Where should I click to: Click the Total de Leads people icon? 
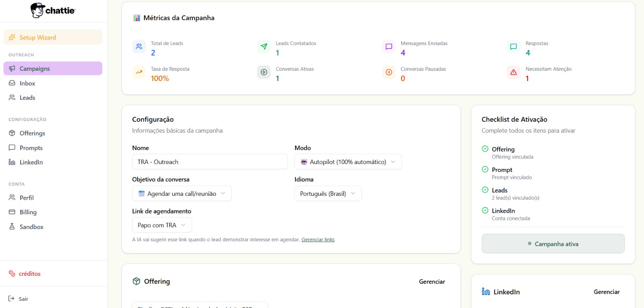pyautogui.click(x=139, y=47)
